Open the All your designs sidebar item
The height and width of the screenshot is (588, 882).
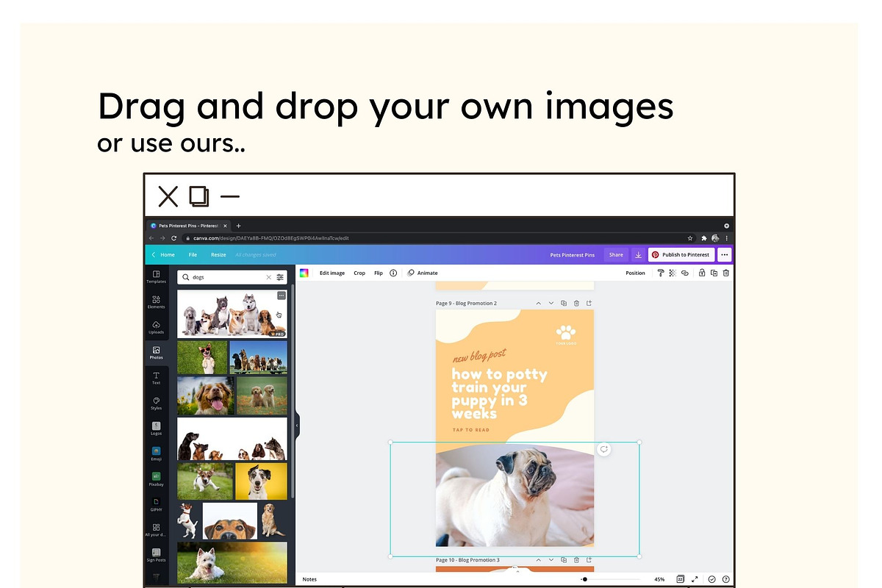156,529
